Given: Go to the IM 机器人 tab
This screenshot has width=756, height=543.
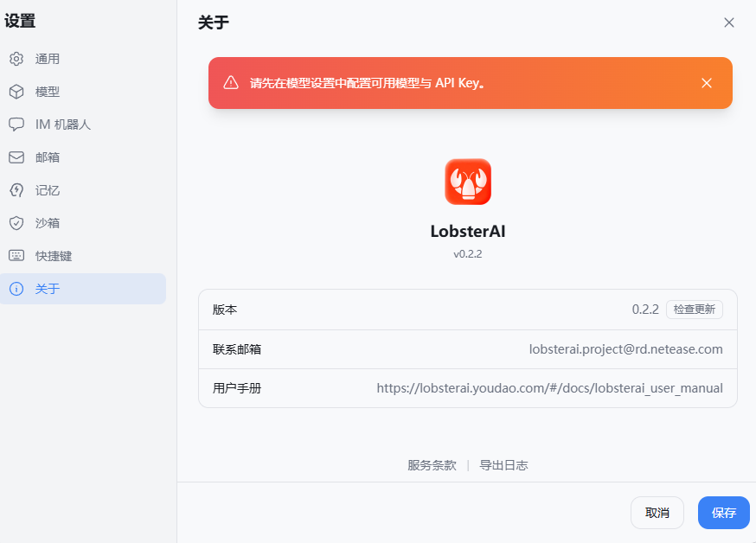Looking at the screenshot, I should click(83, 125).
